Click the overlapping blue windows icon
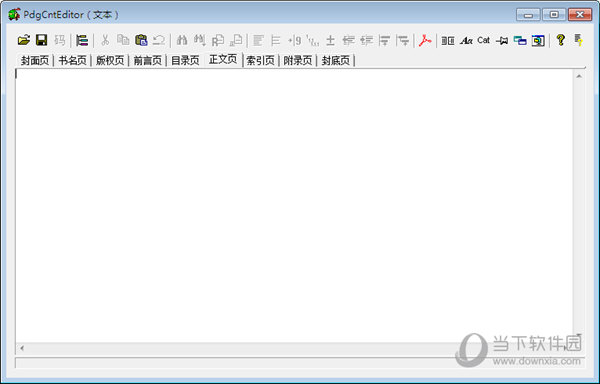Screen dimensions: 600x384 [x=520, y=40]
